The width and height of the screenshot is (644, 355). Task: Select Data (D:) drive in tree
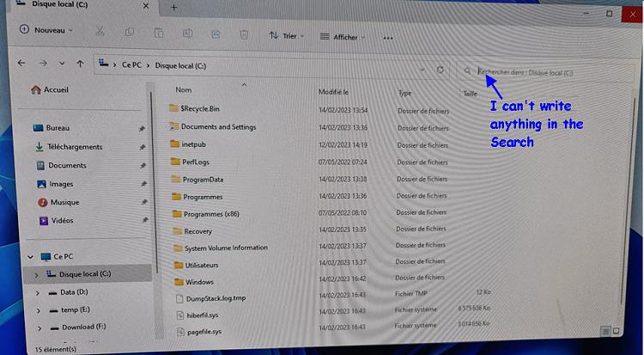pos(74,292)
